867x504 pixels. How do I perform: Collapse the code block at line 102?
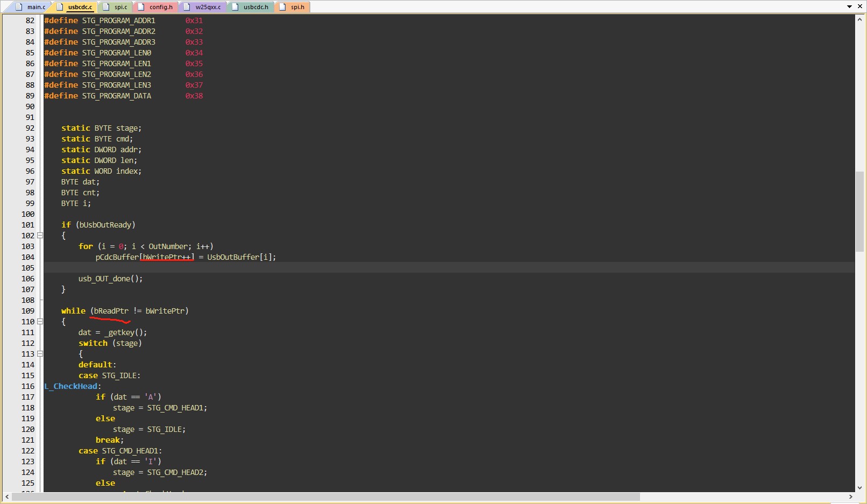point(40,236)
